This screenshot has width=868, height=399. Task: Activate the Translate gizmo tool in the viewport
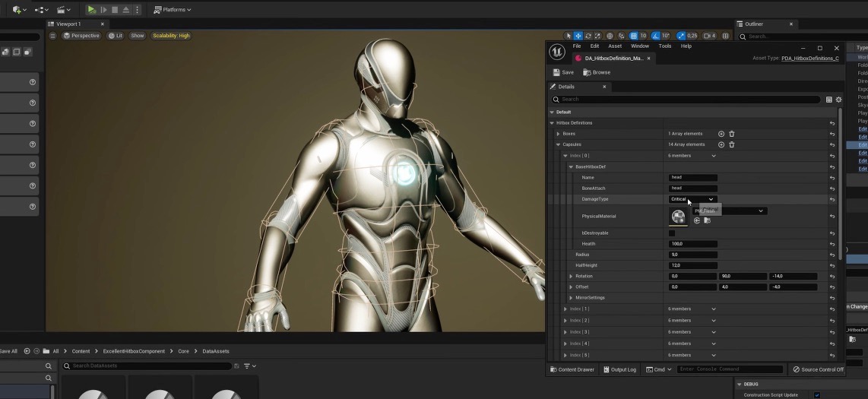click(x=578, y=36)
